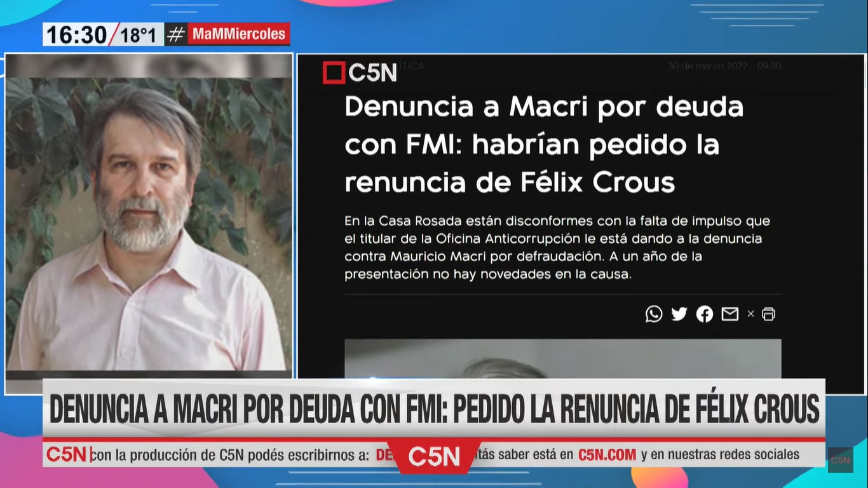Share the article on Twitter
This screenshot has width=868, height=488.
[x=679, y=314]
